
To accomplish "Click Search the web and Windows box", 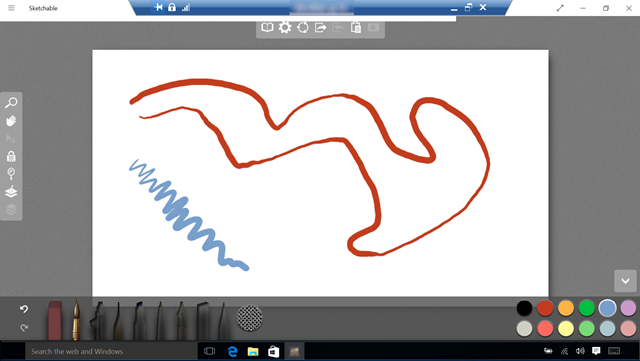I will [x=111, y=351].
